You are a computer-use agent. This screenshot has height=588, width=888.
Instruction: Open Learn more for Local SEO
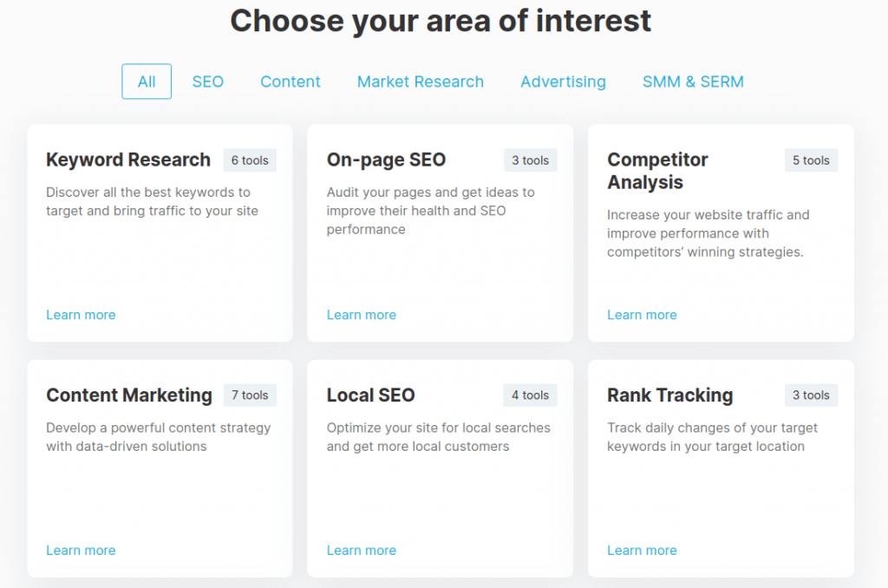(x=362, y=550)
